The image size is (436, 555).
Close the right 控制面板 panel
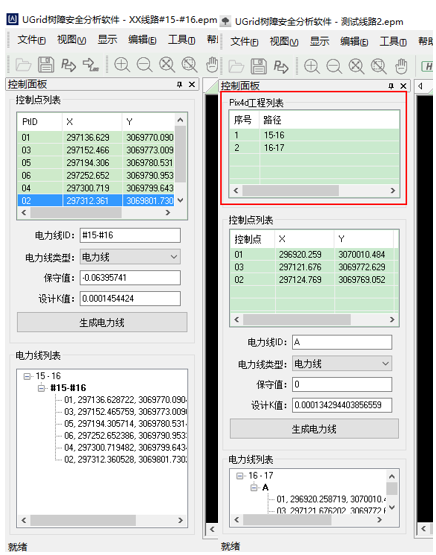tap(403, 86)
